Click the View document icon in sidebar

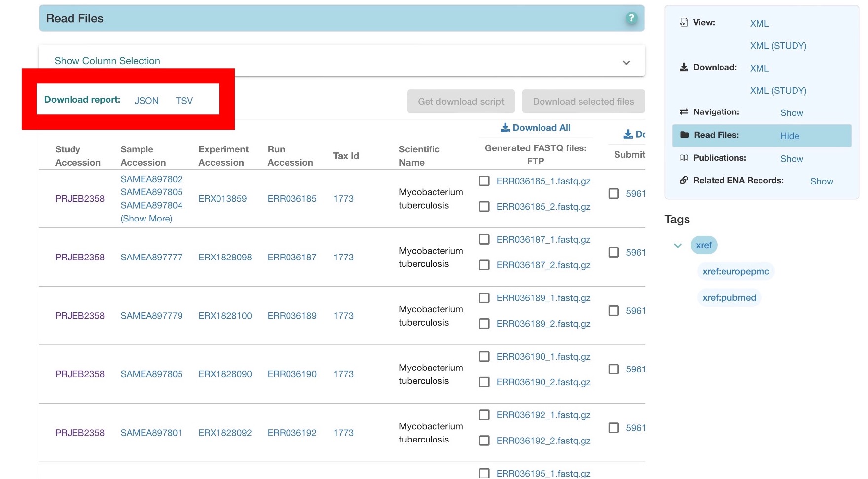point(684,22)
